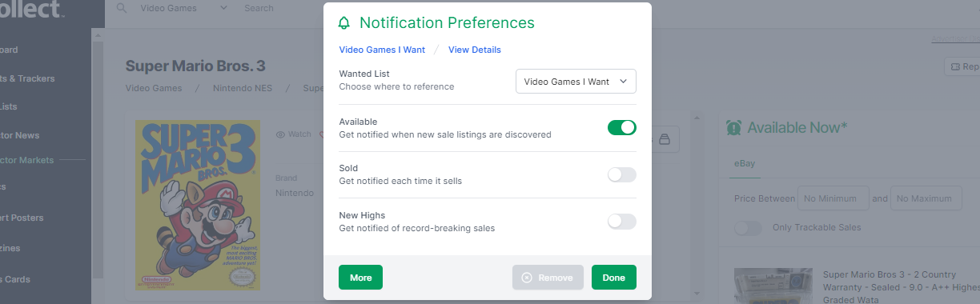The image size is (980, 304).
Task: Click the bell icon beside Notification Preferences
Action: pyautogui.click(x=345, y=22)
